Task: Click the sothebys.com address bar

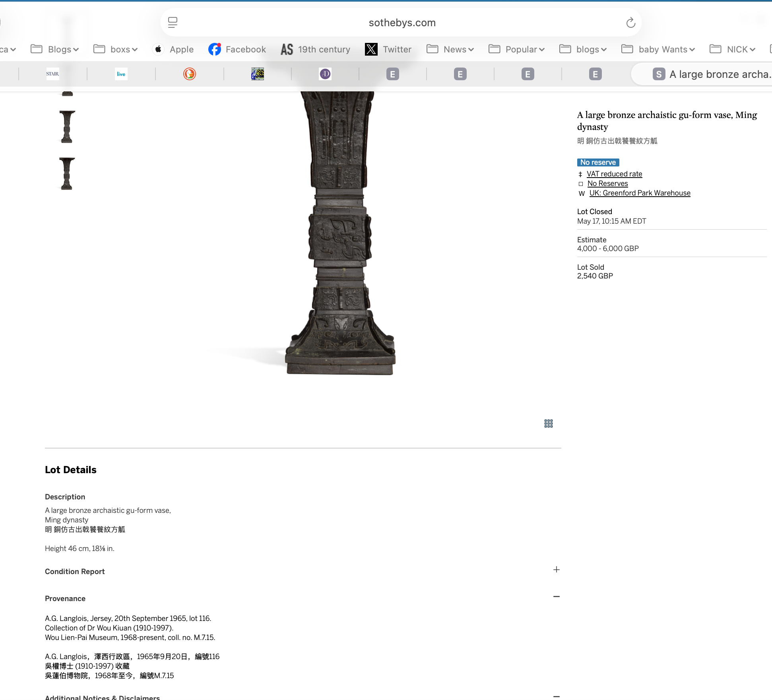Action: tap(402, 23)
